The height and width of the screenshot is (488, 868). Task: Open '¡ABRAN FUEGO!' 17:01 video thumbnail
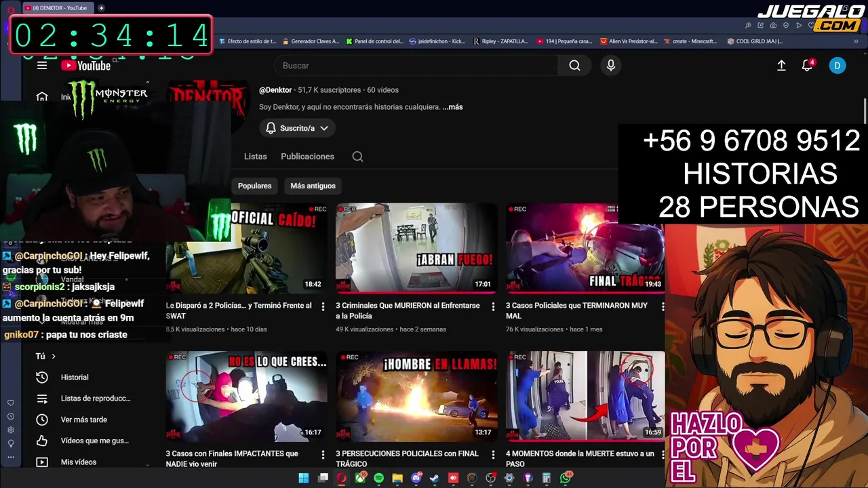pyautogui.click(x=416, y=248)
